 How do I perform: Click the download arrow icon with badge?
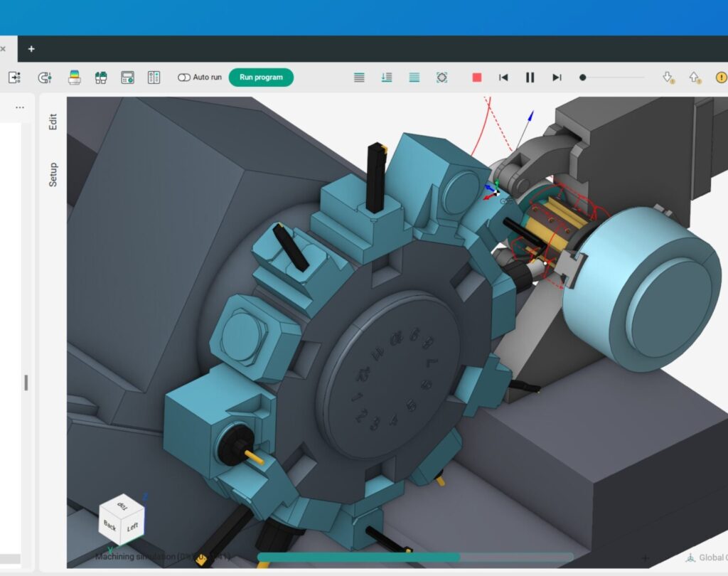point(668,78)
